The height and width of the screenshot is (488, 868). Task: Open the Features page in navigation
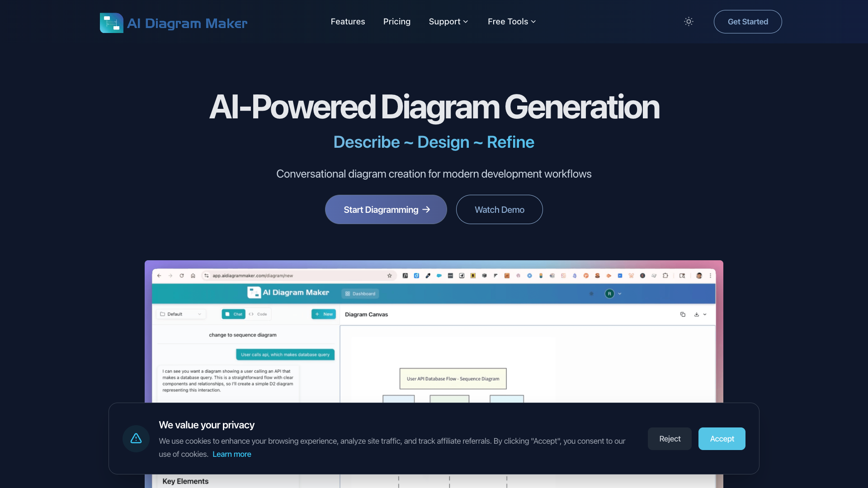(348, 22)
